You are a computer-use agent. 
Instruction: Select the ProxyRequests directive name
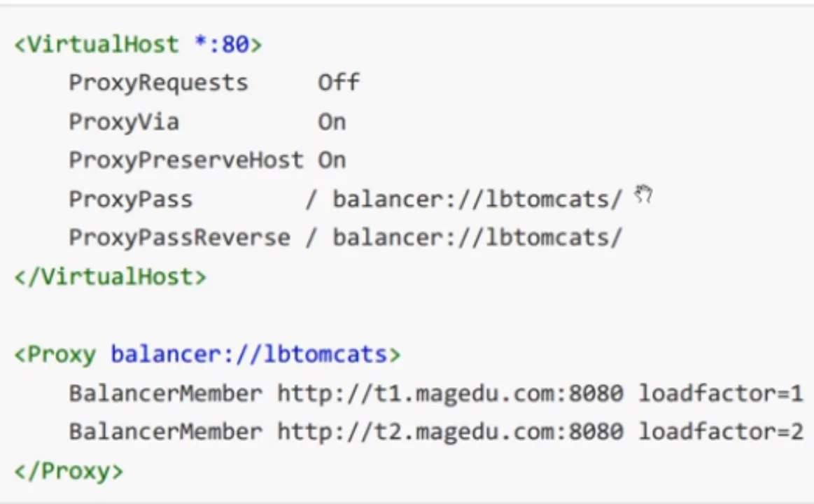158,83
